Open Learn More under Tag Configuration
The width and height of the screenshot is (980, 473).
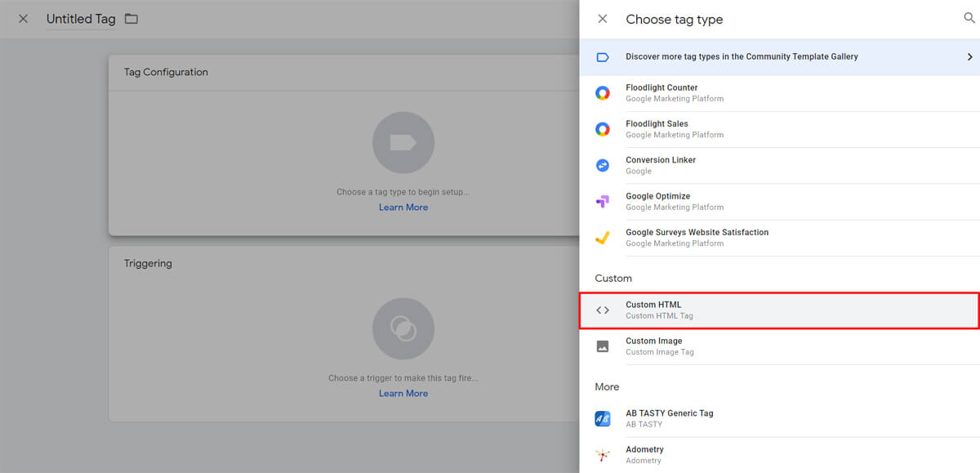click(403, 207)
